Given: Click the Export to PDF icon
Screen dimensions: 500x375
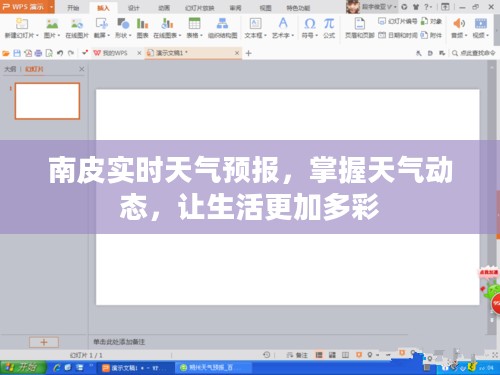Looking at the screenshot, I should coord(28,53).
